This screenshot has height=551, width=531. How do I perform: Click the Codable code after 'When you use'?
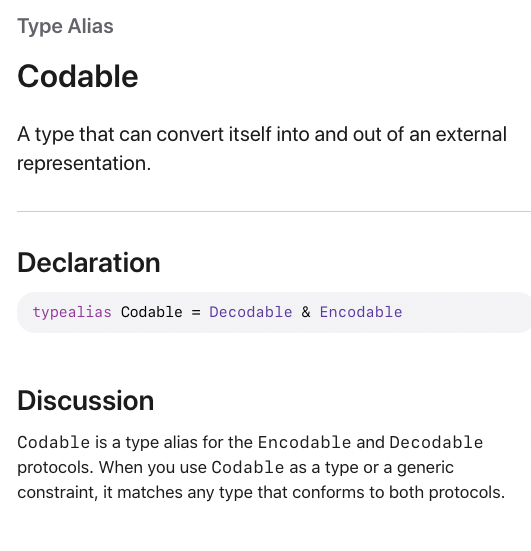point(248,467)
